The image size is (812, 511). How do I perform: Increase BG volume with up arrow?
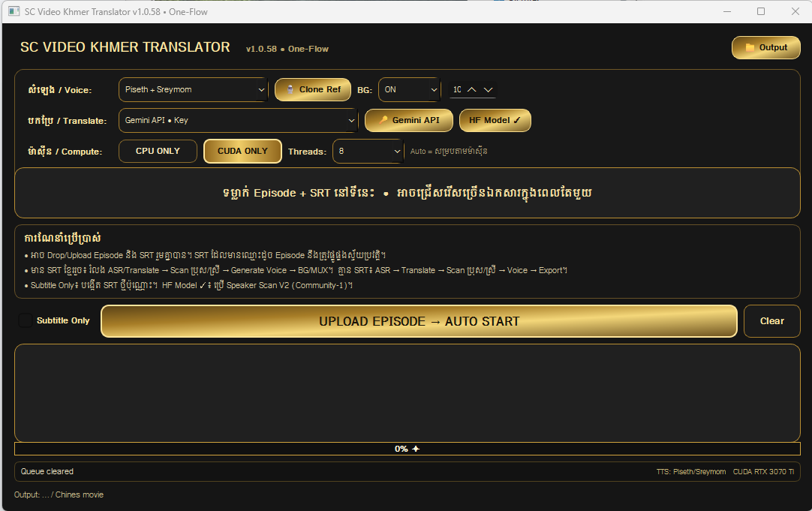point(472,89)
